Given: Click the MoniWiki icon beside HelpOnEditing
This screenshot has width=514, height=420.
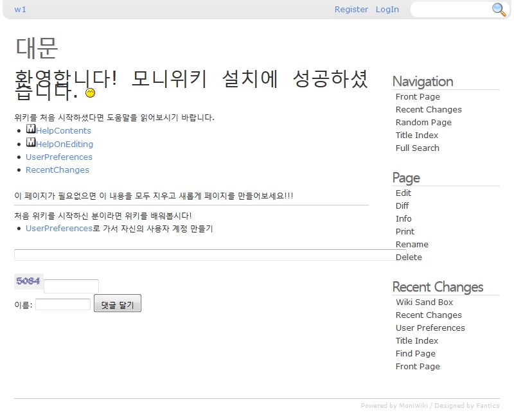Looking at the screenshot, I should tap(31, 143).
